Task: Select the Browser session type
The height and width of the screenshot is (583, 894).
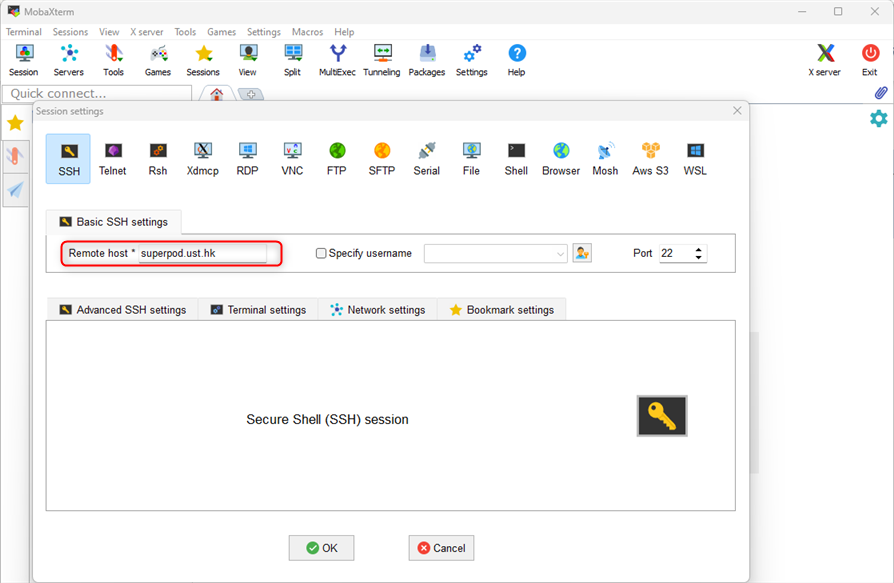Action: pos(561,159)
